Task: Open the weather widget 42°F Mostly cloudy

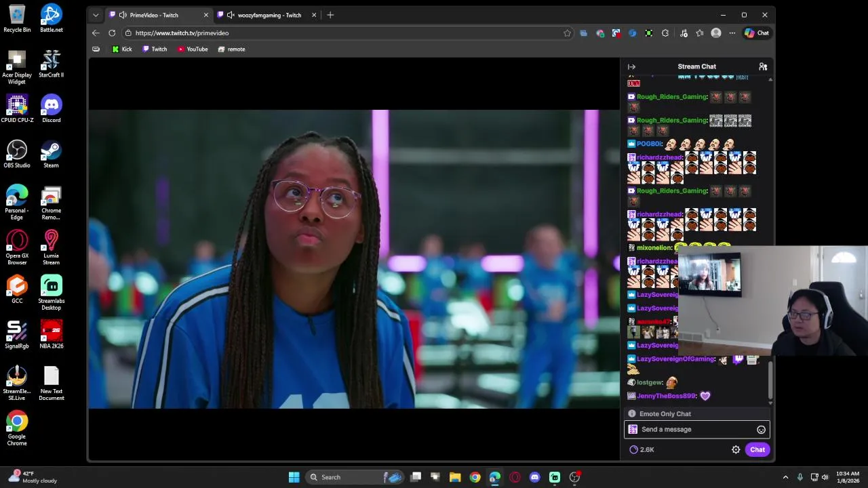Action: click(x=32, y=477)
